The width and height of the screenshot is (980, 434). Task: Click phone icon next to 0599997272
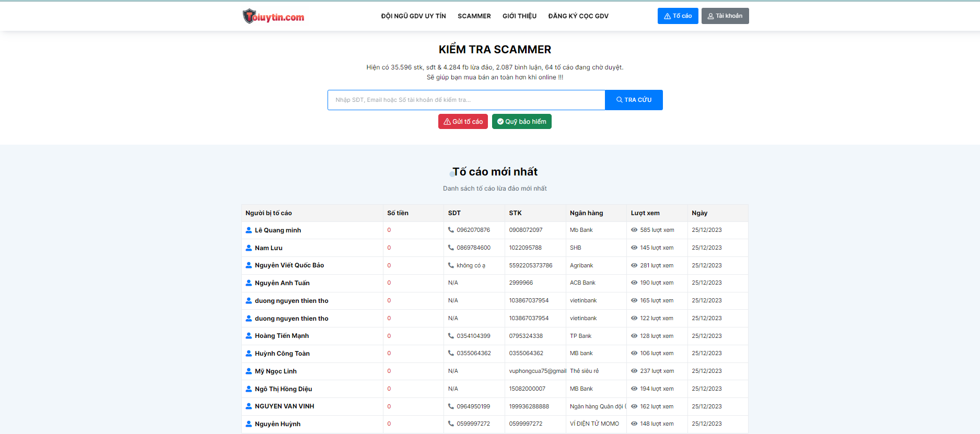pyautogui.click(x=451, y=424)
